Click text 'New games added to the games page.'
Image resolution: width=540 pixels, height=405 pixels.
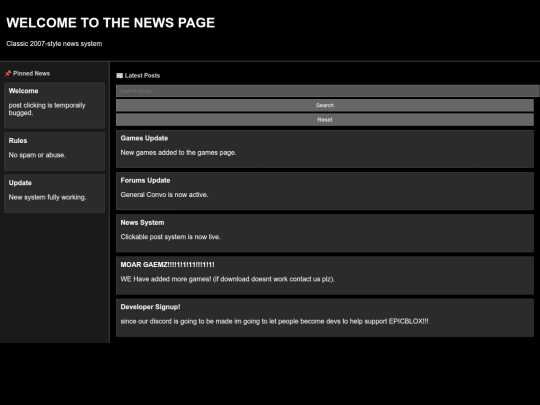[x=178, y=153]
